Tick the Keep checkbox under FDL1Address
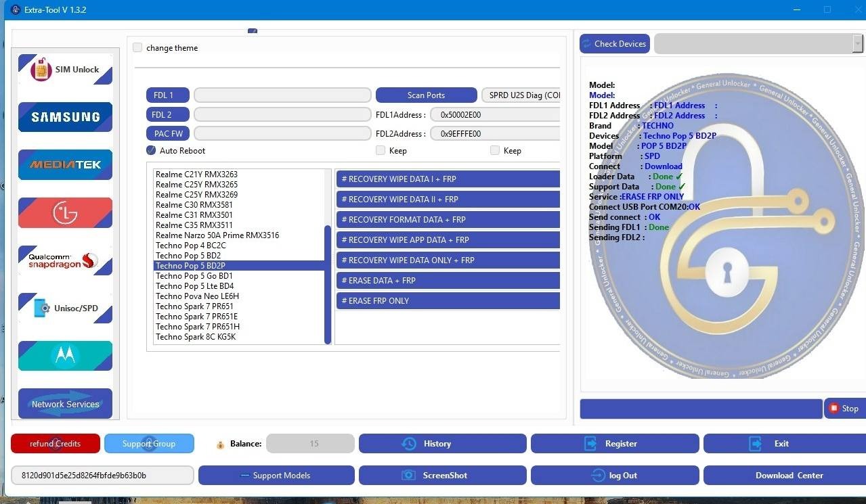The width and height of the screenshot is (866, 504). 381,150
